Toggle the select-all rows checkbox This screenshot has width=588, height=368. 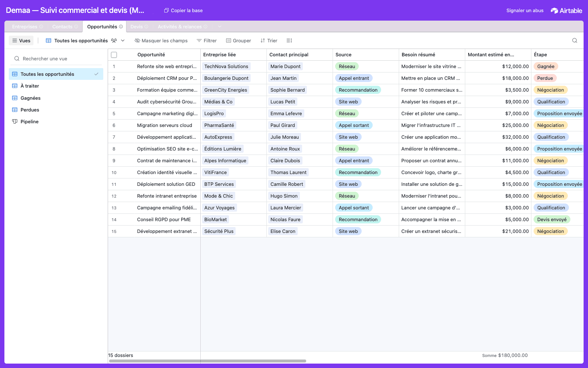tap(114, 55)
